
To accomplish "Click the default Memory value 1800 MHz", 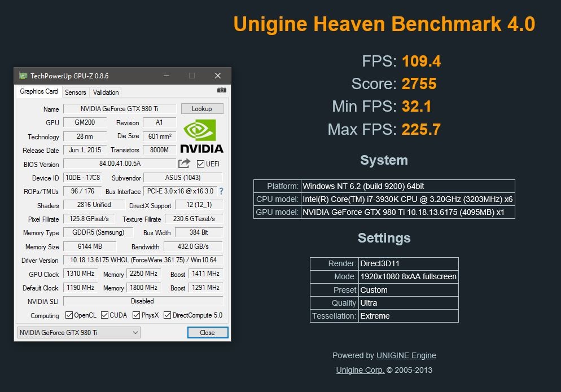I will pos(143,288).
